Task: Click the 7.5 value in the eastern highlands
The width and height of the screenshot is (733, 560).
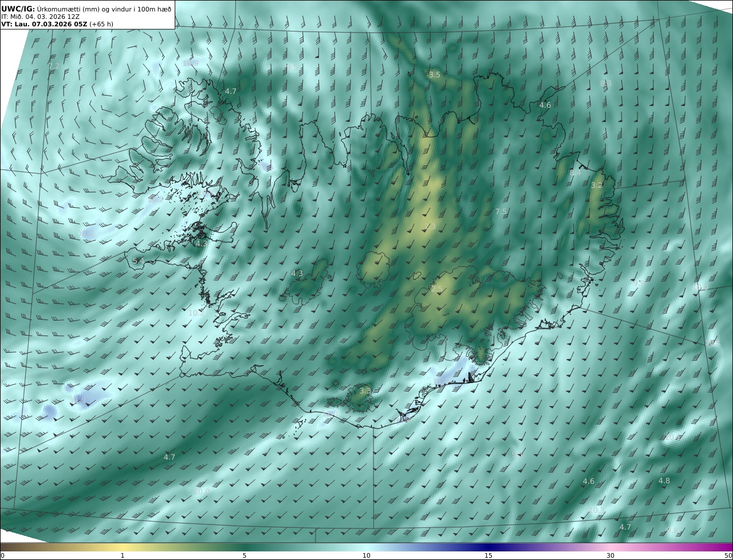Action: pyautogui.click(x=501, y=211)
